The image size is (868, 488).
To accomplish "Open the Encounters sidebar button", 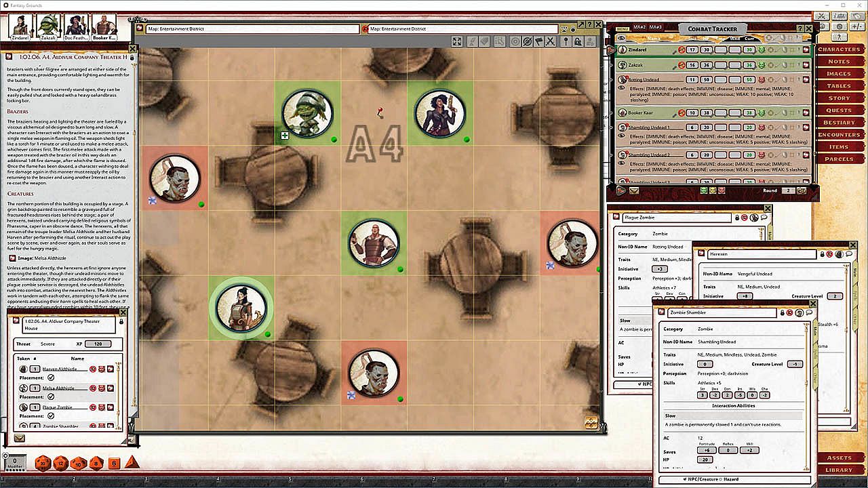I will 840,135.
